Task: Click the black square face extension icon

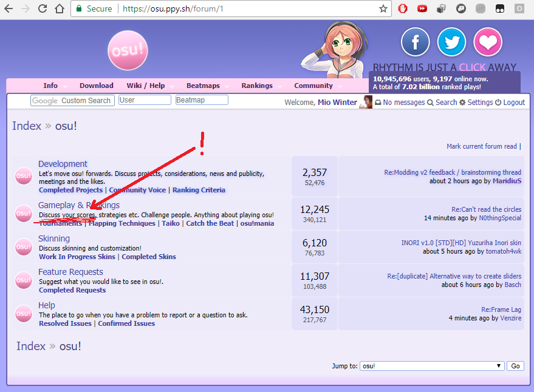Action: pos(500,8)
